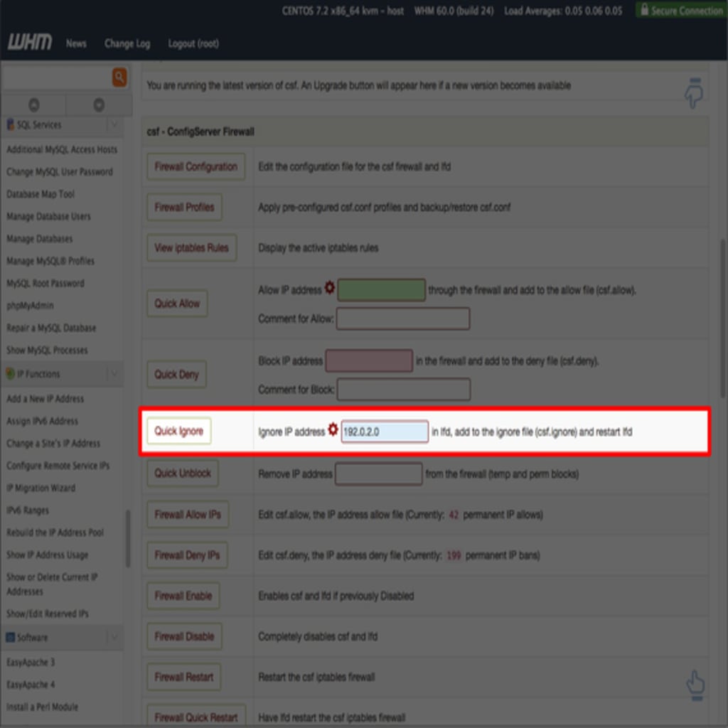Click the Ignore IP address field containing 192.0.2.0
Viewport: 728px width, 728px height.
[385, 432]
